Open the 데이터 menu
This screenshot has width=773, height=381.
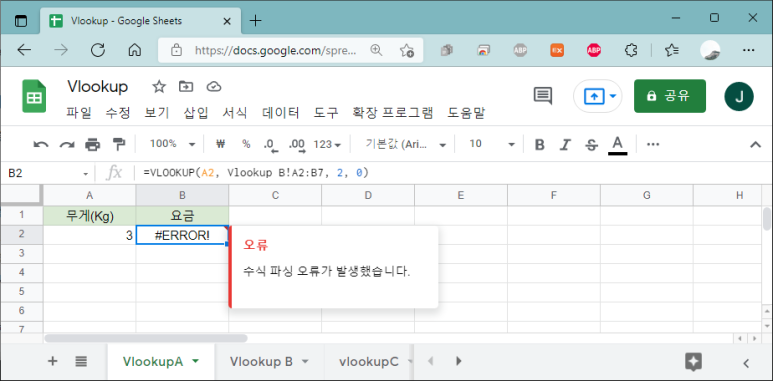click(x=281, y=113)
